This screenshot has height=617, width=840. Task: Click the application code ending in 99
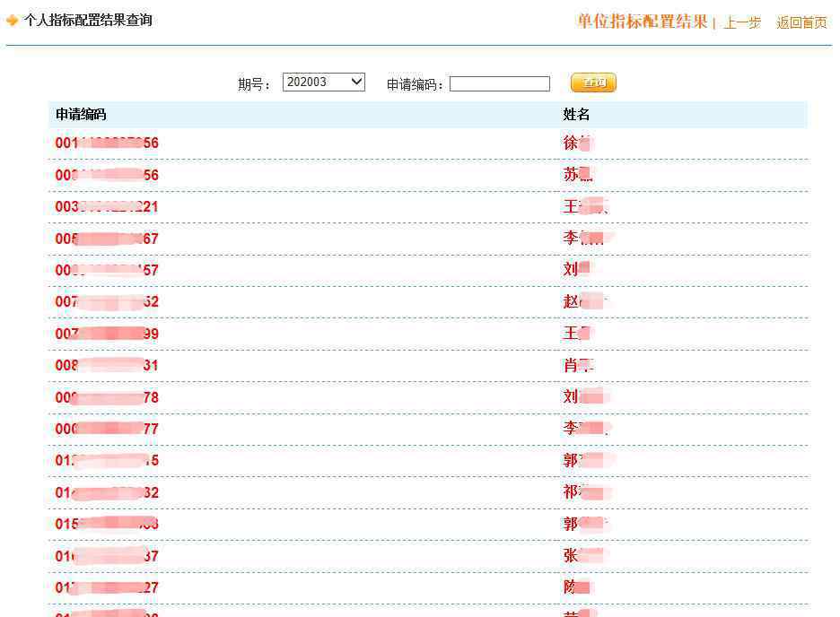pos(107,334)
